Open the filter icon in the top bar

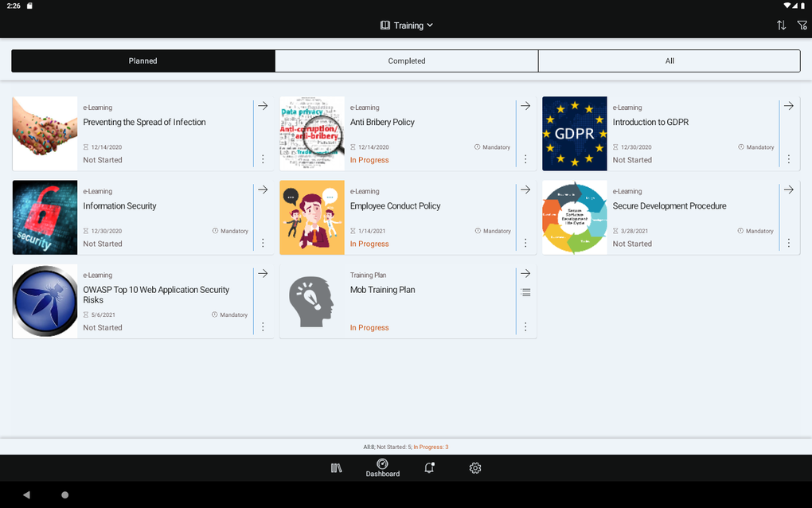[802, 25]
